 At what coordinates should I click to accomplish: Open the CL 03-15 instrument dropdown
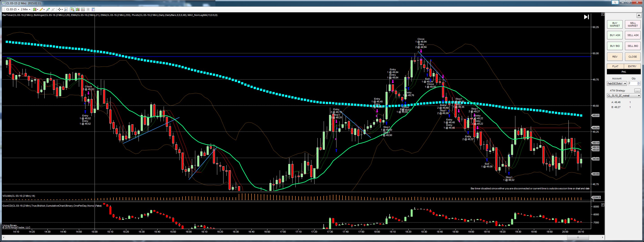[13, 9]
